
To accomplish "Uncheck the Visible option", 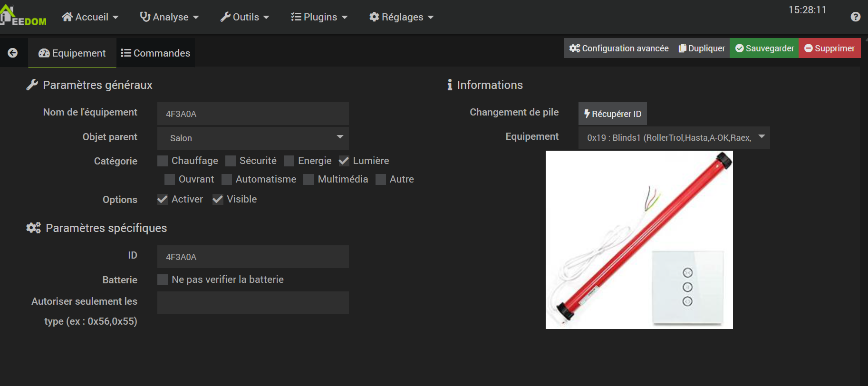I will (x=218, y=199).
